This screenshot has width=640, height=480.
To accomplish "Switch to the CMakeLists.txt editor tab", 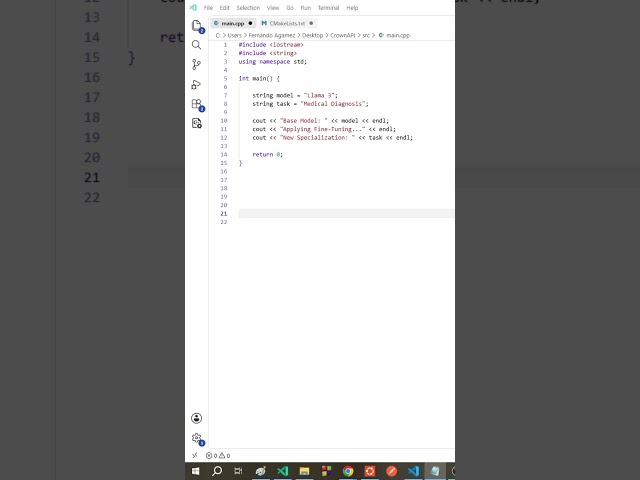I will click(x=287, y=23).
